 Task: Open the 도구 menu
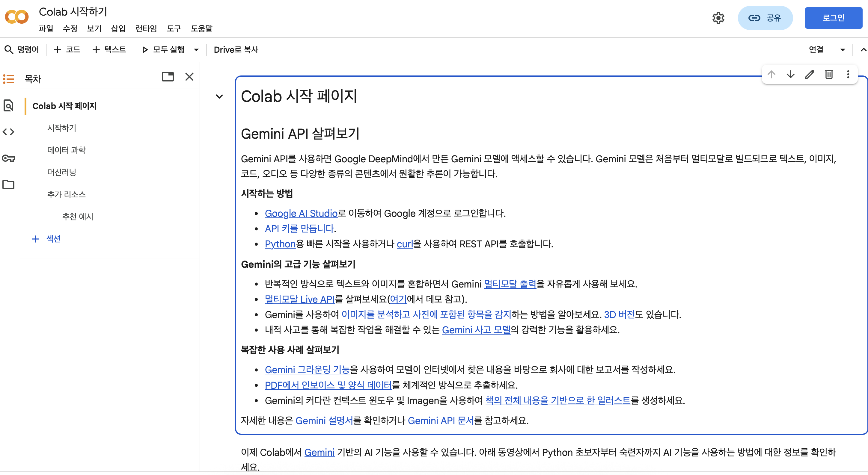(174, 29)
